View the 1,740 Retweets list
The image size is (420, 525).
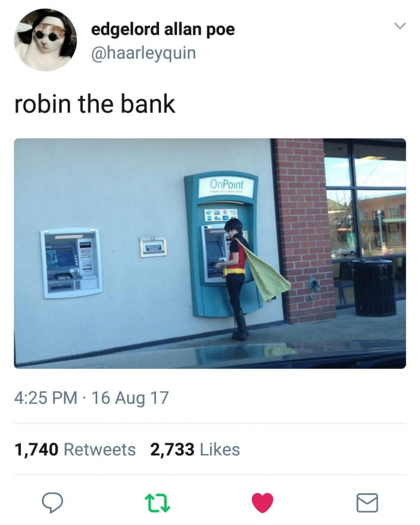pyautogui.click(x=75, y=449)
